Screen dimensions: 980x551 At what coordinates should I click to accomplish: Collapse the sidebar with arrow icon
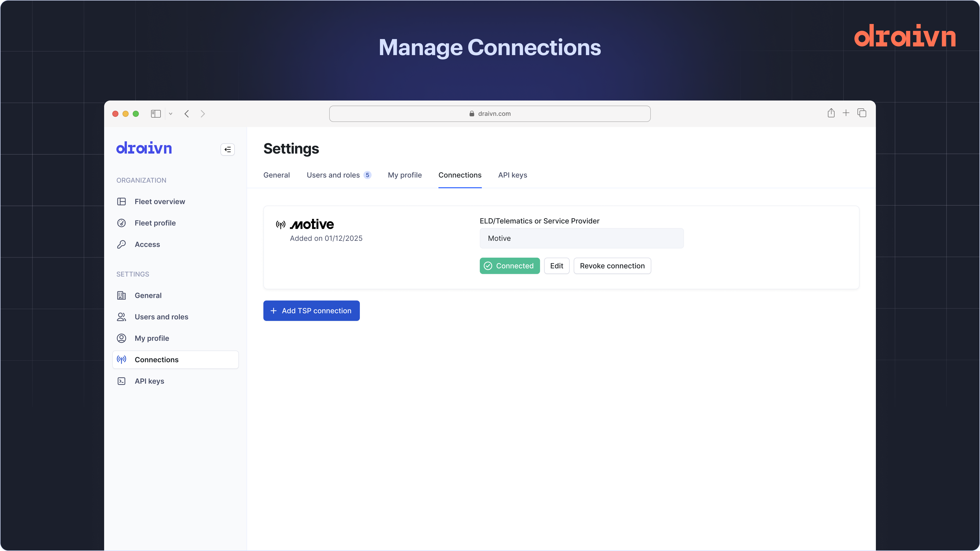(227, 149)
